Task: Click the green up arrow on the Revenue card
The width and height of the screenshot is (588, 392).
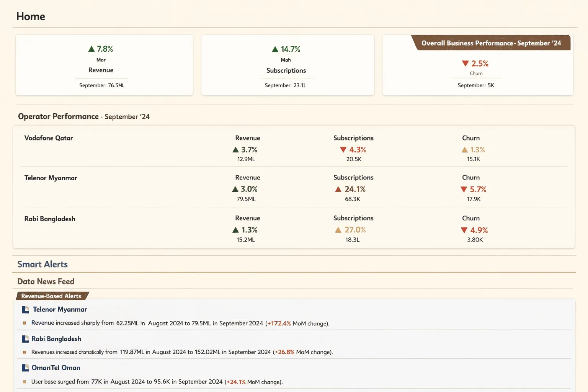Action: tap(91, 49)
